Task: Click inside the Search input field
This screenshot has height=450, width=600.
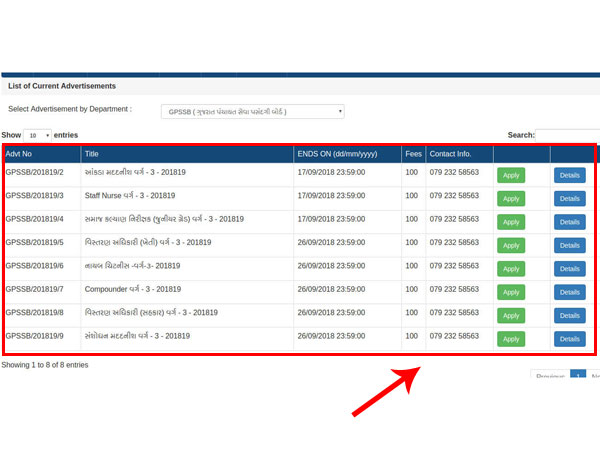Action: pos(568,135)
